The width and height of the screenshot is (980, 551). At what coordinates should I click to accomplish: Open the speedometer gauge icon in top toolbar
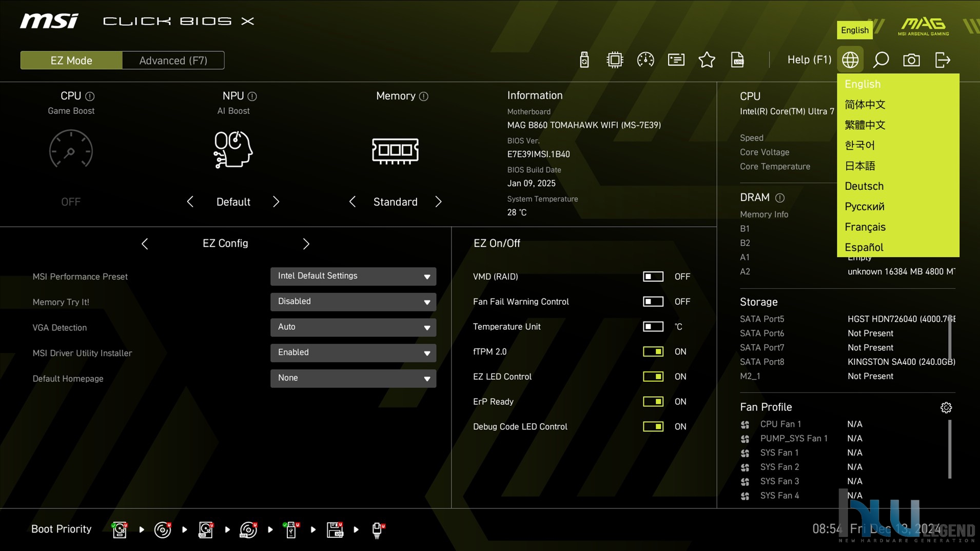point(645,60)
